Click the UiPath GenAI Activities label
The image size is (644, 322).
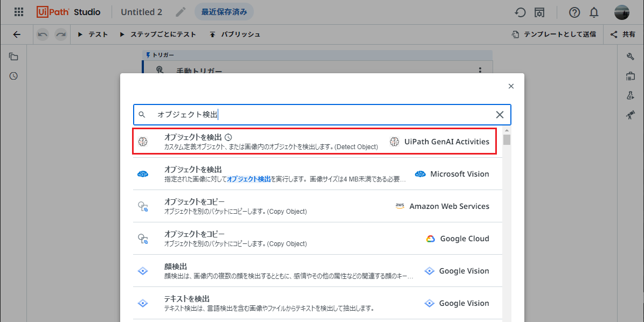[446, 142]
